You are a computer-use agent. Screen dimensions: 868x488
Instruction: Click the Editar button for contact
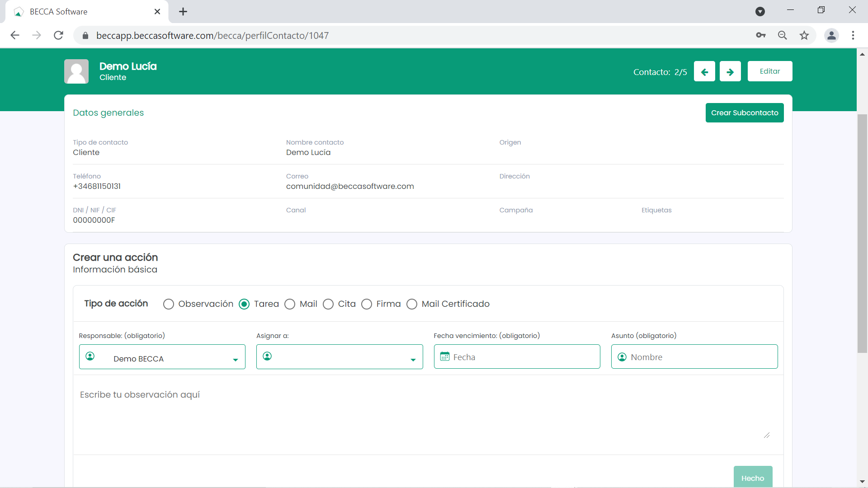(770, 71)
